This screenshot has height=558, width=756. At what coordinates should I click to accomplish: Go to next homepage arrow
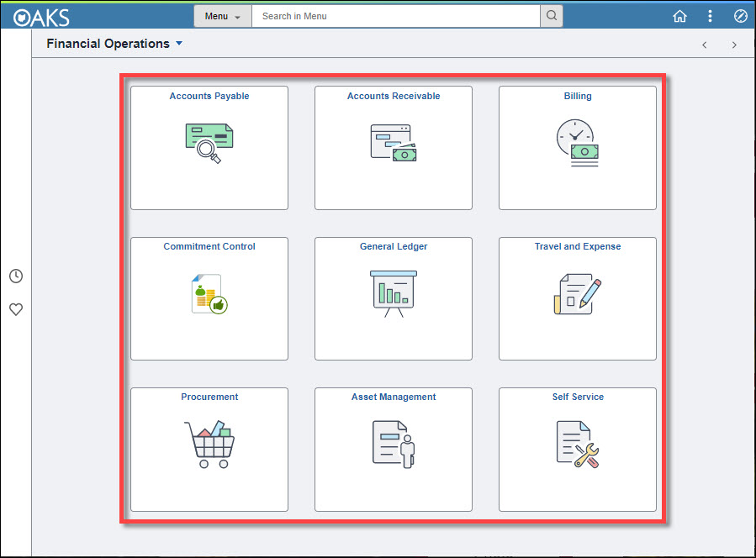tap(734, 45)
